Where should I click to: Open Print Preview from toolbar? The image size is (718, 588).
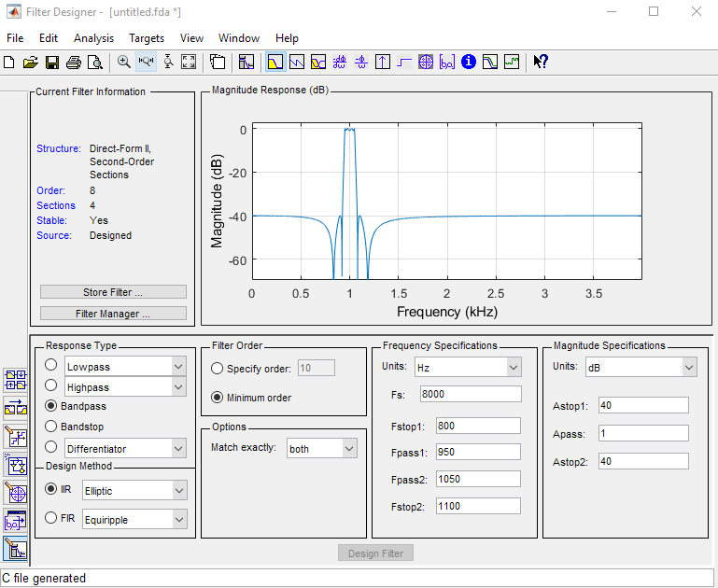click(x=95, y=62)
